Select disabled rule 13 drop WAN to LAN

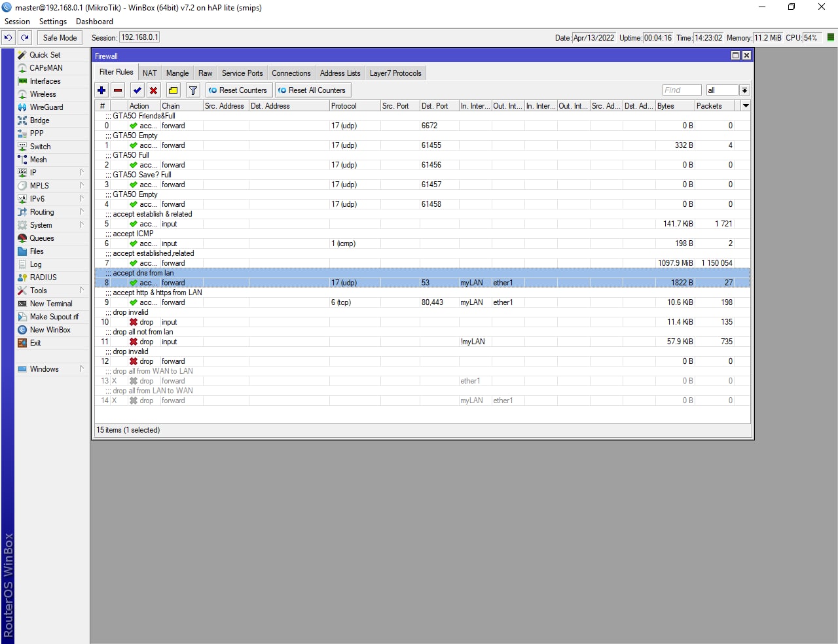tap(422, 381)
